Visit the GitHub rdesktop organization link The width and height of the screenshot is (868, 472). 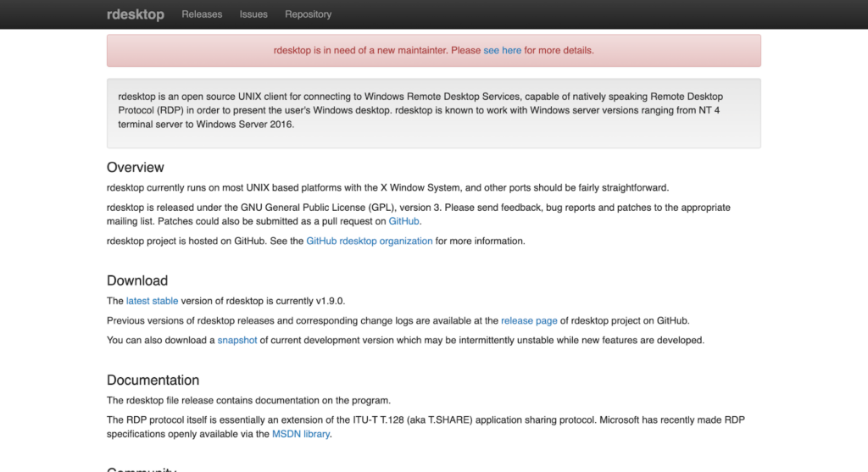coord(370,242)
